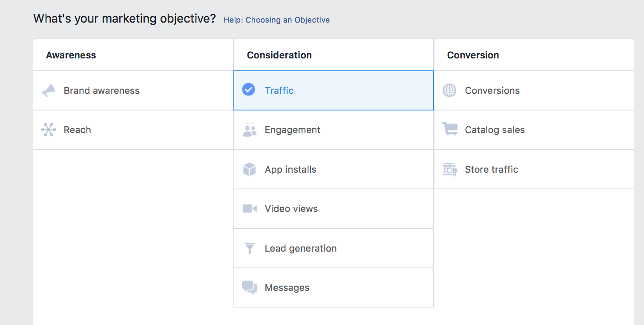Click the Catalog sales cart icon
The image size is (644, 325).
449,130
